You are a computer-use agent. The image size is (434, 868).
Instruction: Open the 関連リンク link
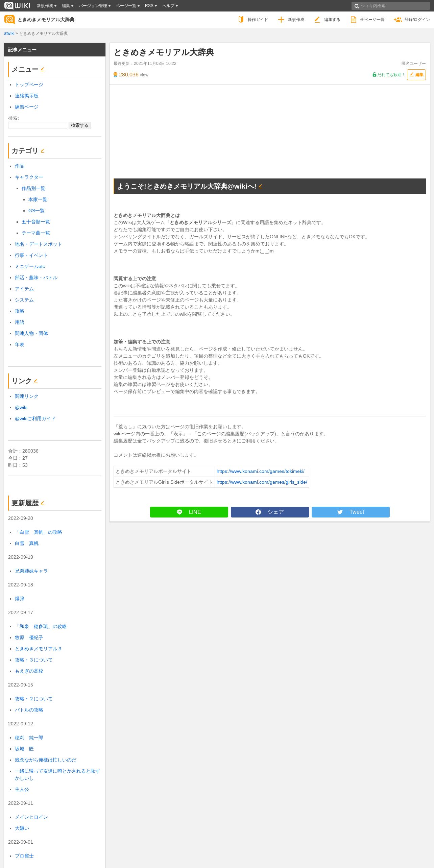click(x=27, y=396)
